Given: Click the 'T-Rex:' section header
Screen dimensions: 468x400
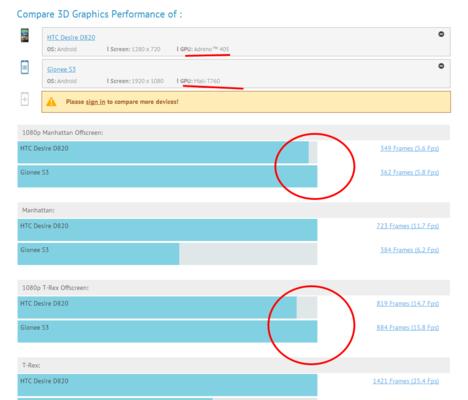Looking at the screenshot, I should (x=233, y=365).
